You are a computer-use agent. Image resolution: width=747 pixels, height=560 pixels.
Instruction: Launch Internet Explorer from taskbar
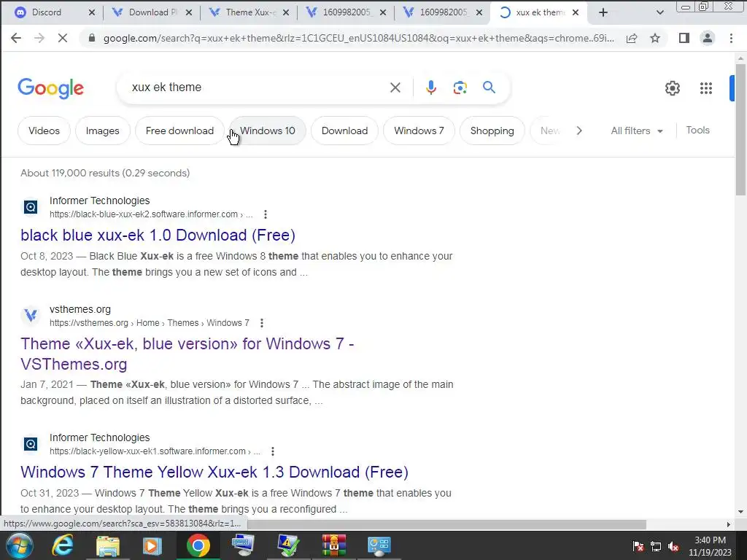(x=63, y=545)
